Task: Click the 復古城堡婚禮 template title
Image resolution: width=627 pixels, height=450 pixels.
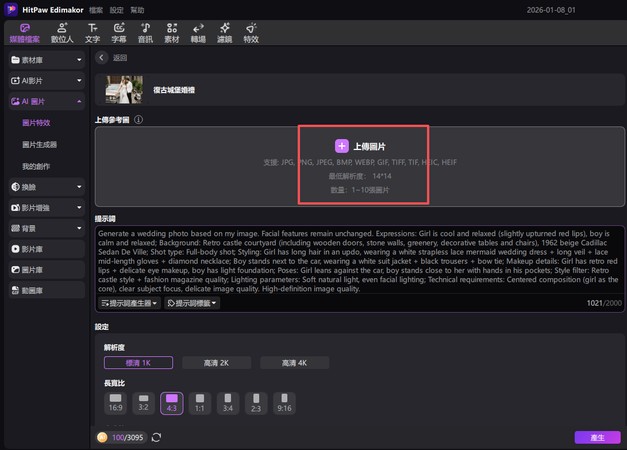Action: coord(174,90)
